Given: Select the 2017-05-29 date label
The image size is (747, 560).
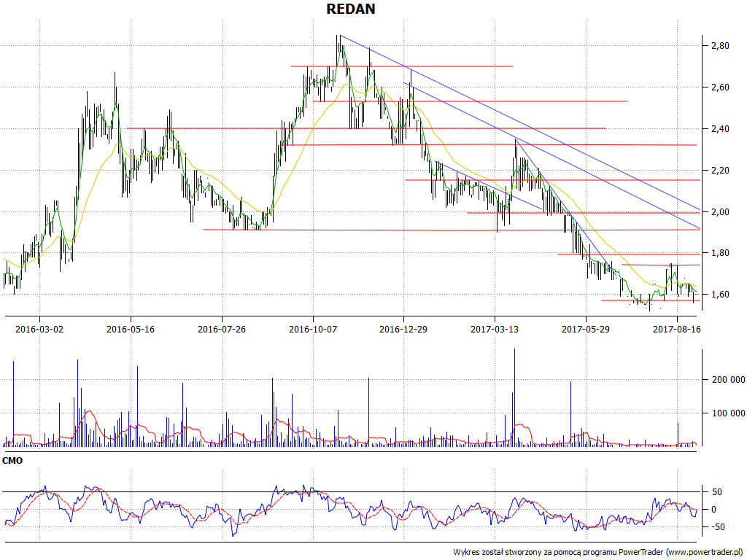Looking at the screenshot, I should click(586, 329).
